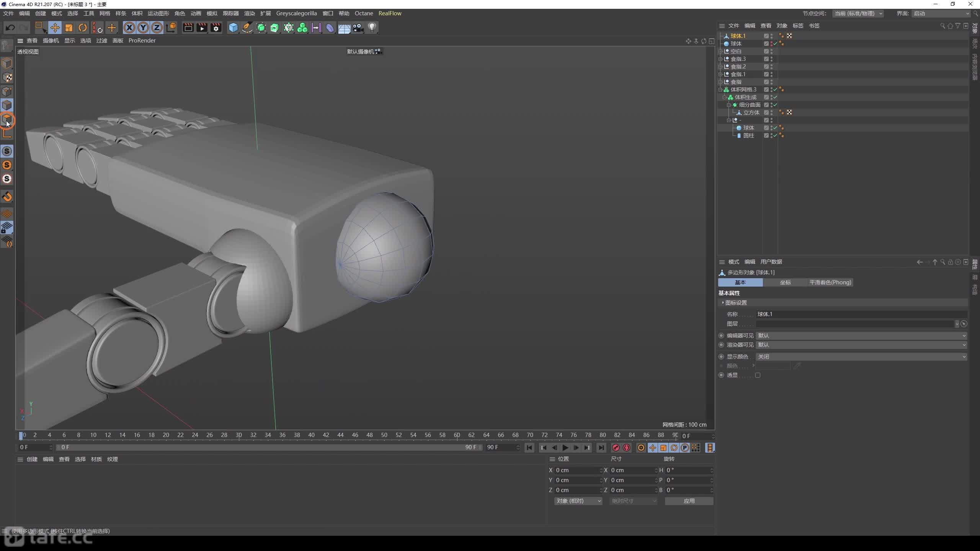Viewport: 980px width, 551px height.
Task: Open the MoGraph cloner icon
Action: click(x=302, y=28)
